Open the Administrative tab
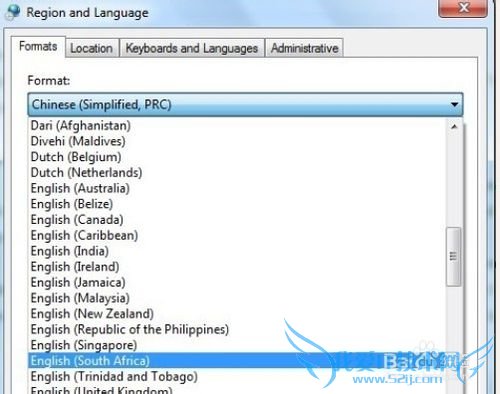 tap(304, 48)
